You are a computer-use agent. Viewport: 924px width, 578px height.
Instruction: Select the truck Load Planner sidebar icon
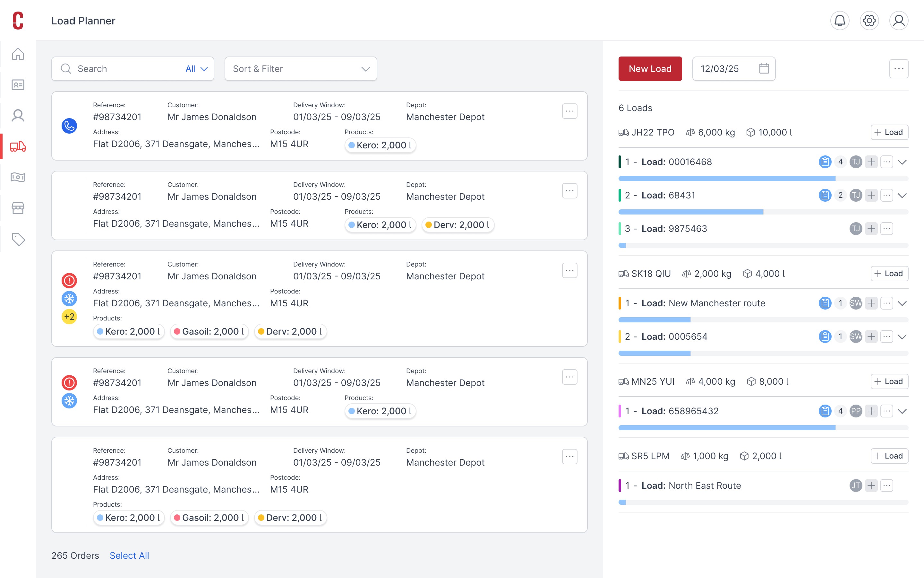point(18,146)
